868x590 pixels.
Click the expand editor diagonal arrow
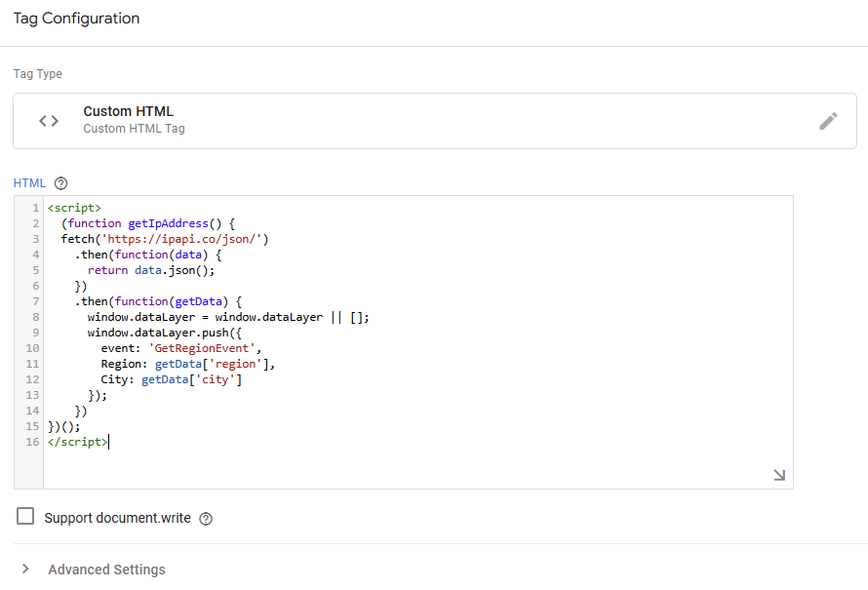click(x=778, y=474)
